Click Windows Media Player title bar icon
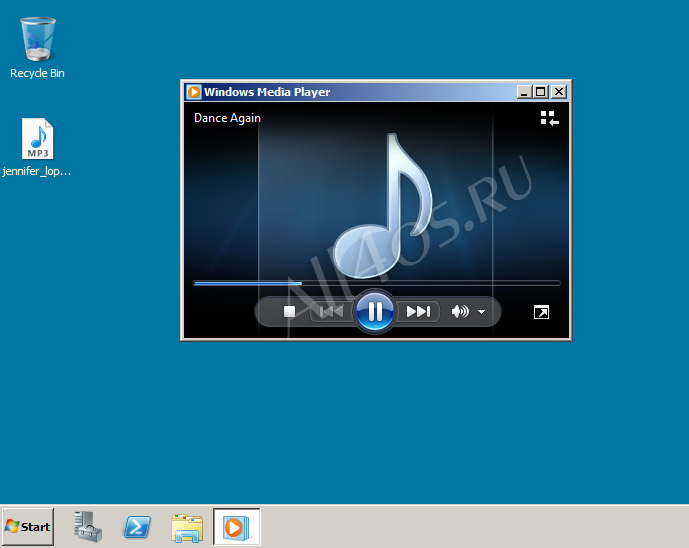This screenshot has height=548, width=689. tap(194, 92)
